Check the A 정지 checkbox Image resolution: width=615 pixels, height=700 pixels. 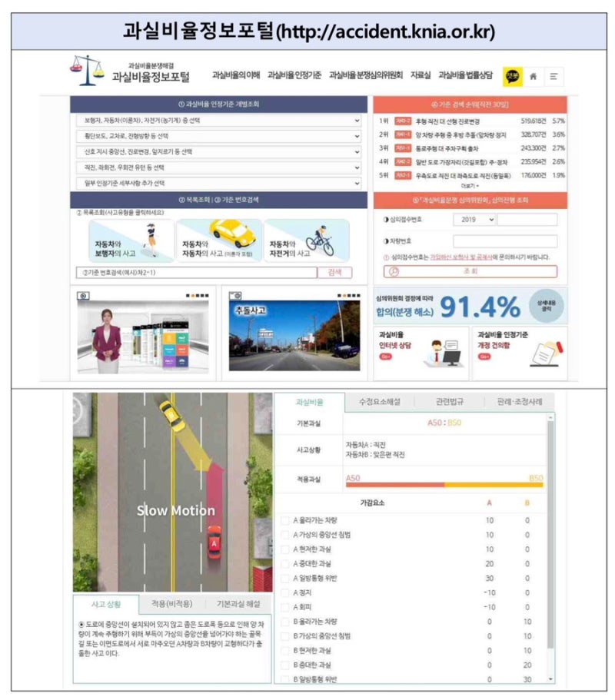coord(284,593)
